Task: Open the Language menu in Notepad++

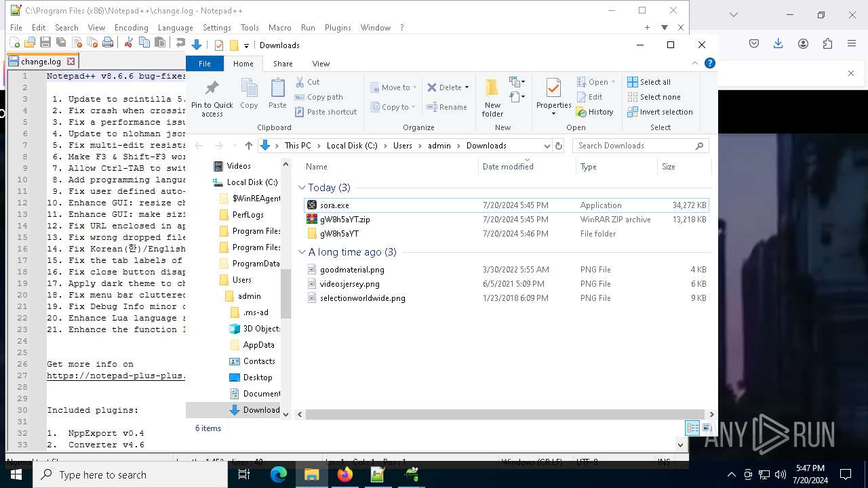Action: pyautogui.click(x=175, y=28)
